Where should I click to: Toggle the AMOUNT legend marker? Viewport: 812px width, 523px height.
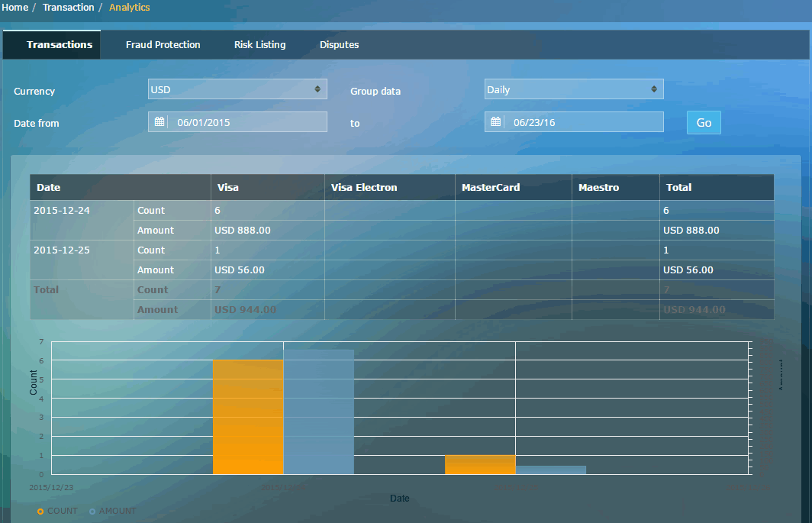click(92, 511)
